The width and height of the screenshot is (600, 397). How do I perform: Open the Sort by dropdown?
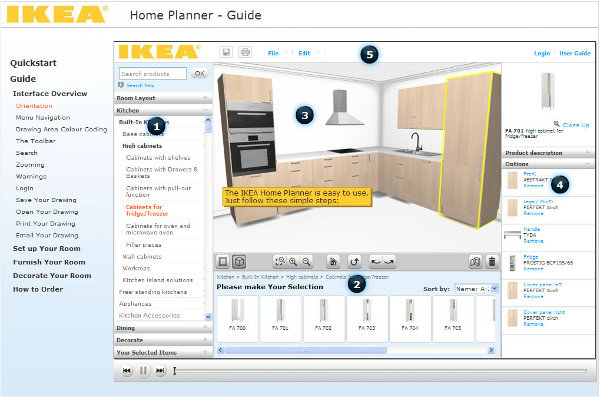click(x=477, y=289)
